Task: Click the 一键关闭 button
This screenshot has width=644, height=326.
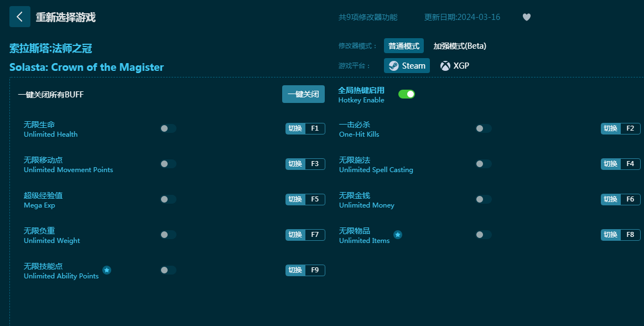Action: click(303, 94)
